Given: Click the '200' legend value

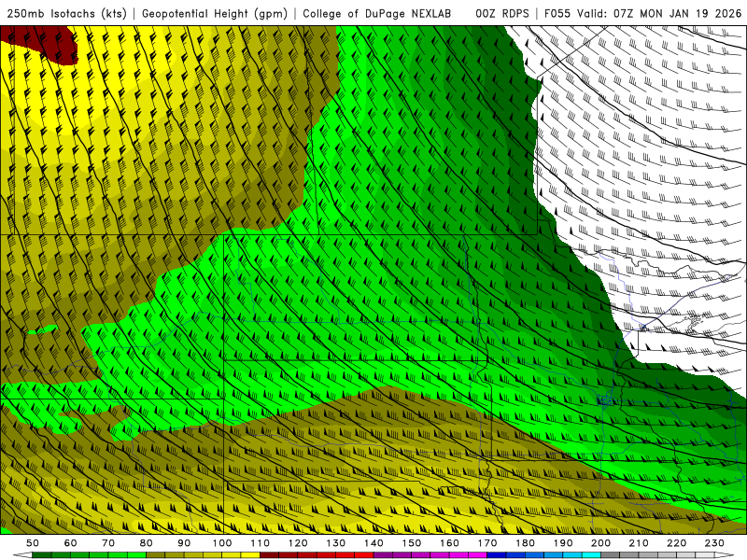Looking at the screenshot, I should coord(601,543).
